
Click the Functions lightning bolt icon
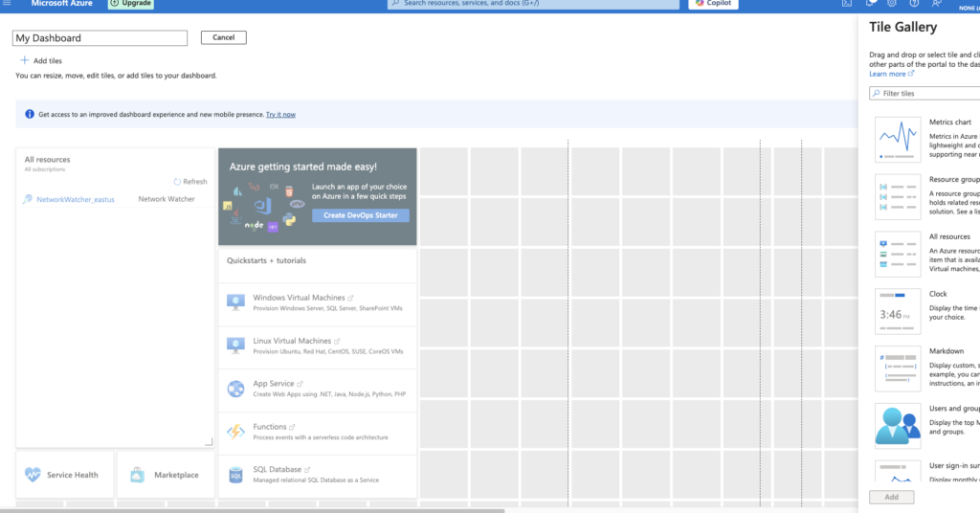(235, 432)
